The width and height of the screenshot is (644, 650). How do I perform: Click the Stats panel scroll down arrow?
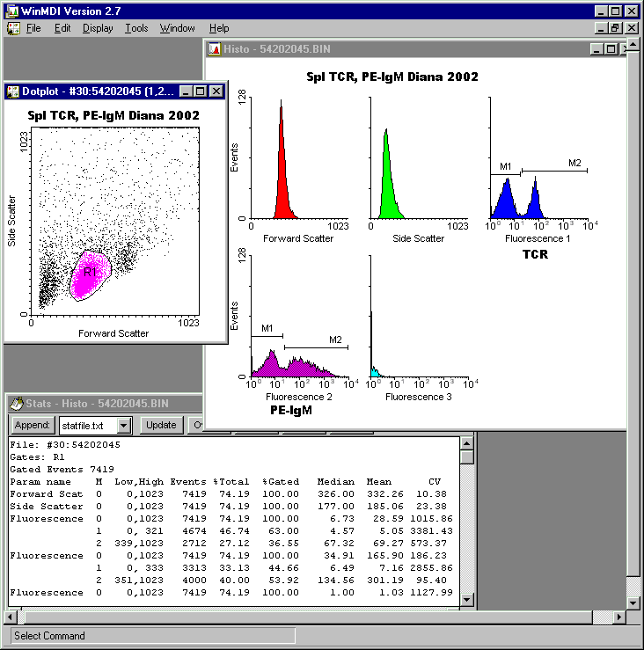[x=467, y=602]
